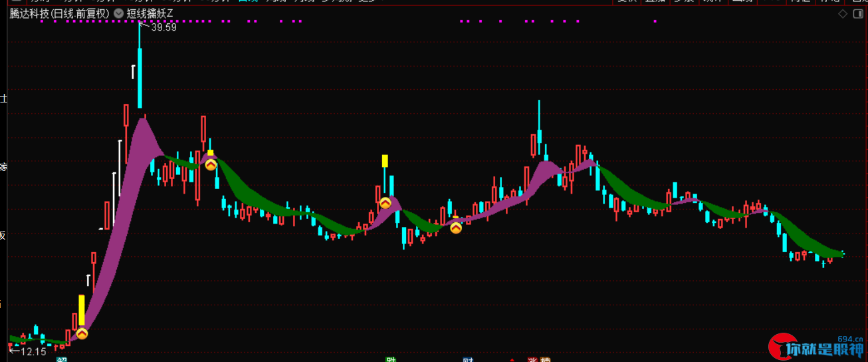Click the 12.15 low price label
Screen dimensions: 868x362
coord(33,351)
